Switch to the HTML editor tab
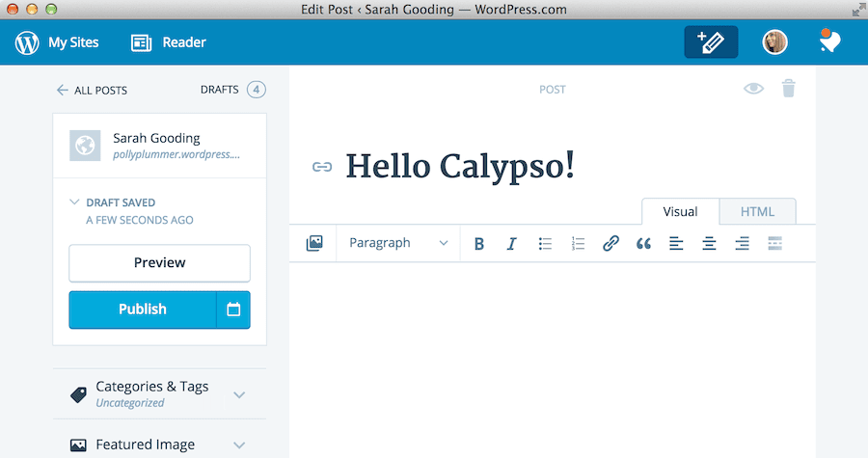Image resolution: width=868 pixels, height=458 pixels. click(757, 212)
